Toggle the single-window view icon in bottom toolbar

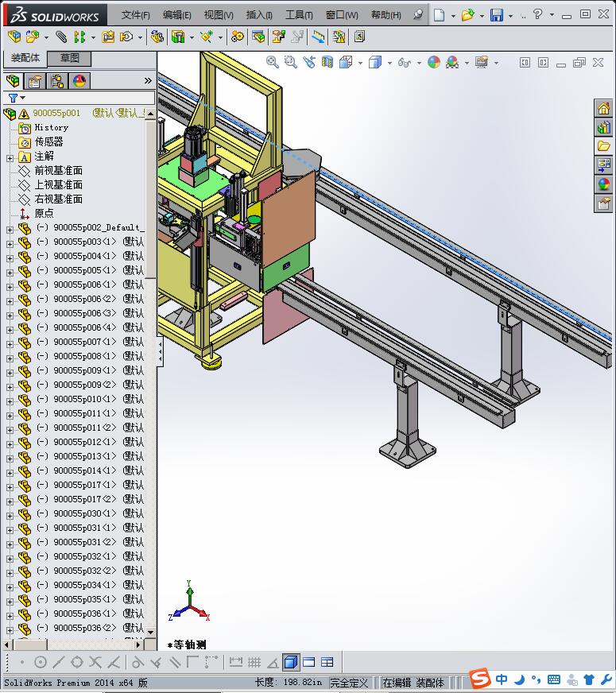(x=309, y=662)
